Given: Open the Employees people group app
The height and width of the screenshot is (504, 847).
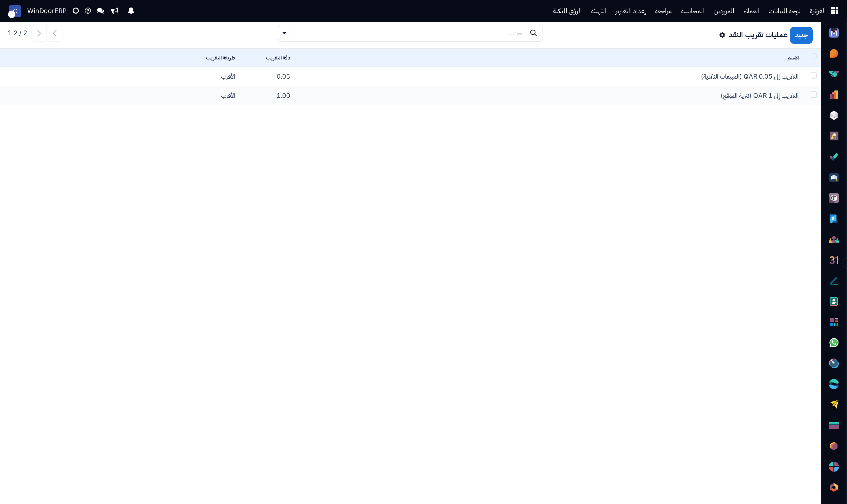Looking at the screenshot, I should (834, 239).
